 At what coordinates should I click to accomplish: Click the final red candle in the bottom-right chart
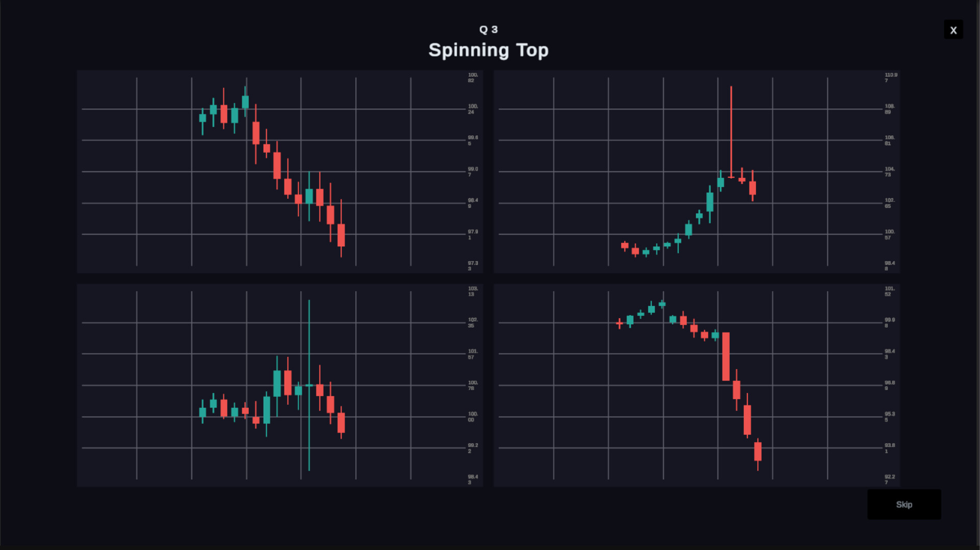click(758, 451)
